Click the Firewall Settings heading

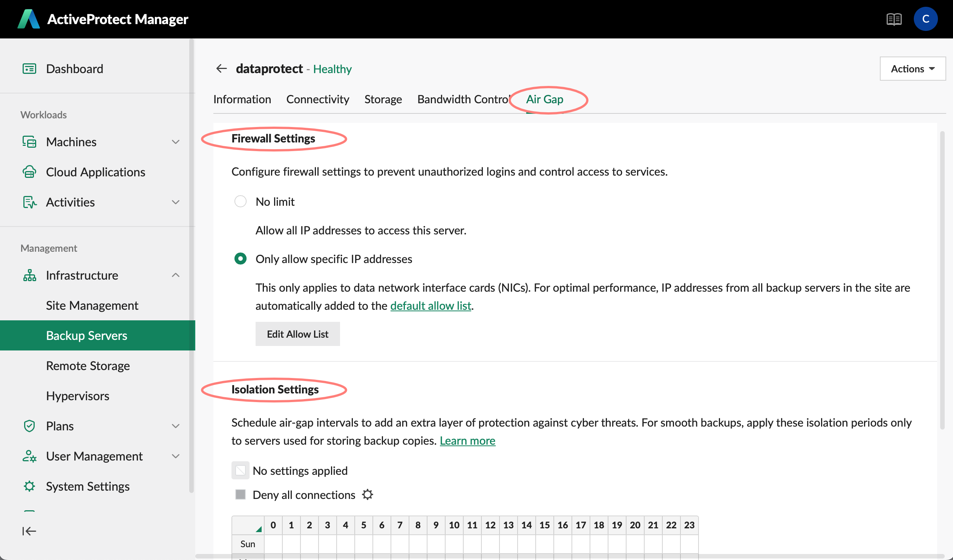[273, 139]
